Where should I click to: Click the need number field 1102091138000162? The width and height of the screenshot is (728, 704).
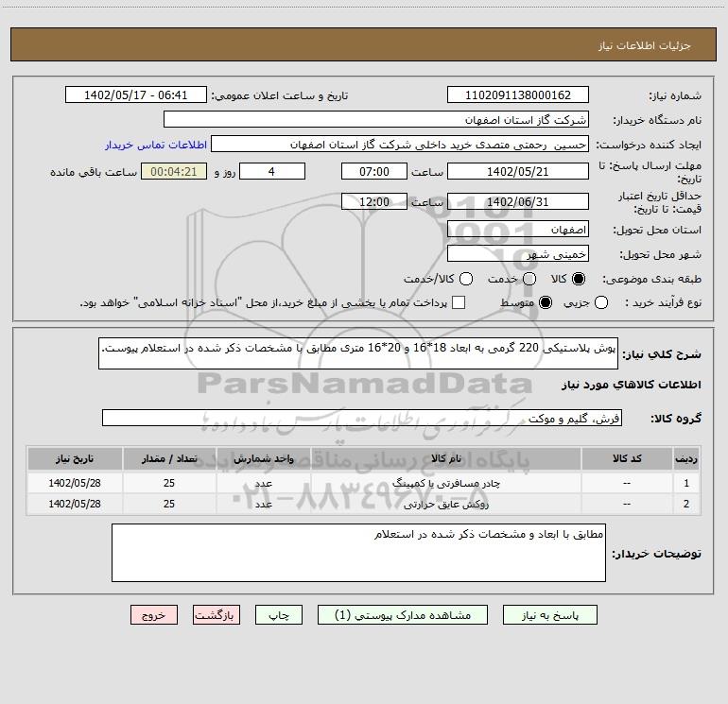(518, 94)
